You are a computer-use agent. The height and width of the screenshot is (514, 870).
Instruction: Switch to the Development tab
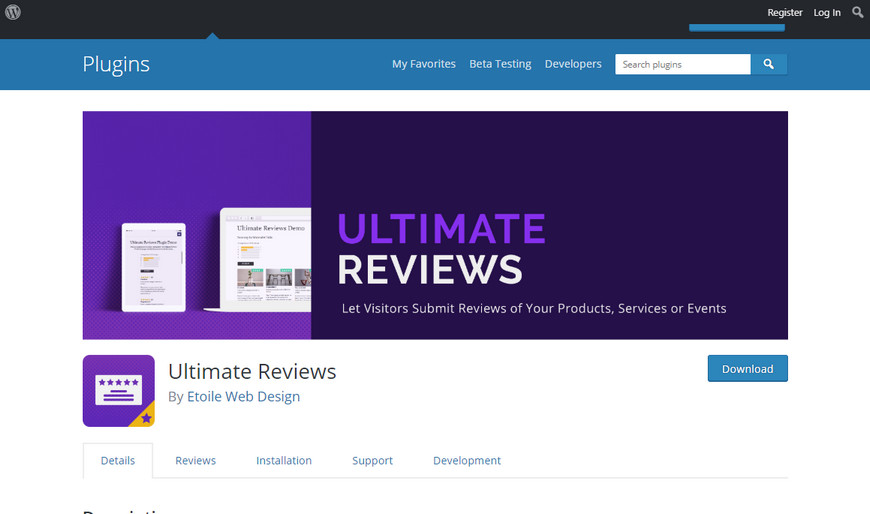tap(467, 461)
